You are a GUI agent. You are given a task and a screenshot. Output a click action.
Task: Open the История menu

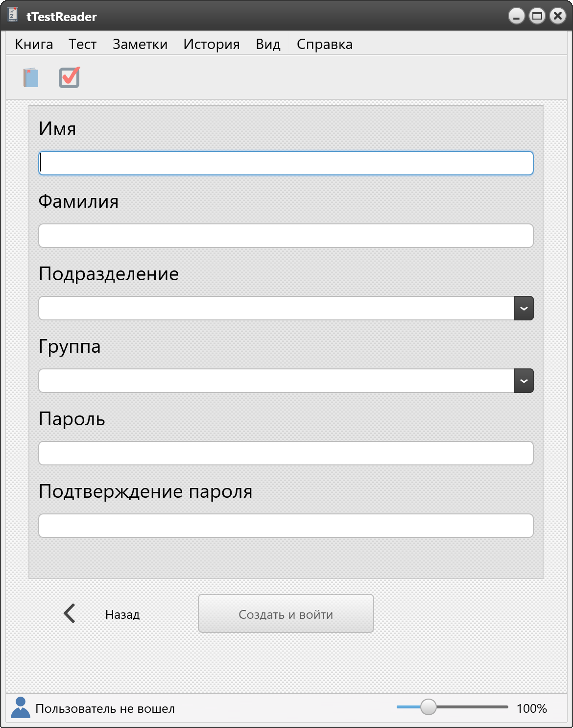[212, 44]
